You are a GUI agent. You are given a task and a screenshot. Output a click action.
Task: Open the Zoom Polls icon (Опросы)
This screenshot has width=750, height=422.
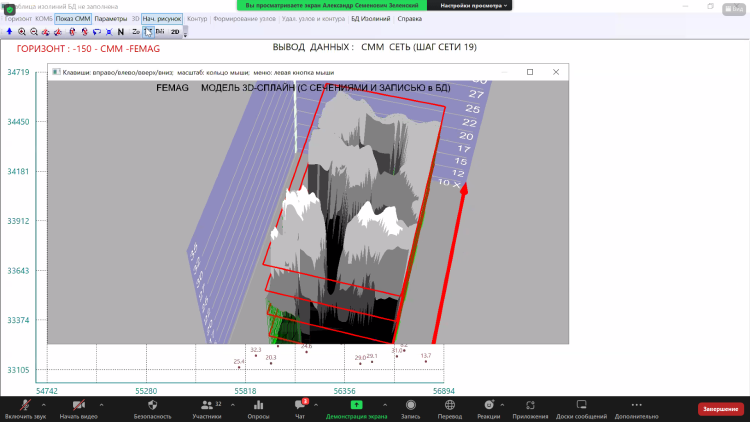click(x=258, y=408)
